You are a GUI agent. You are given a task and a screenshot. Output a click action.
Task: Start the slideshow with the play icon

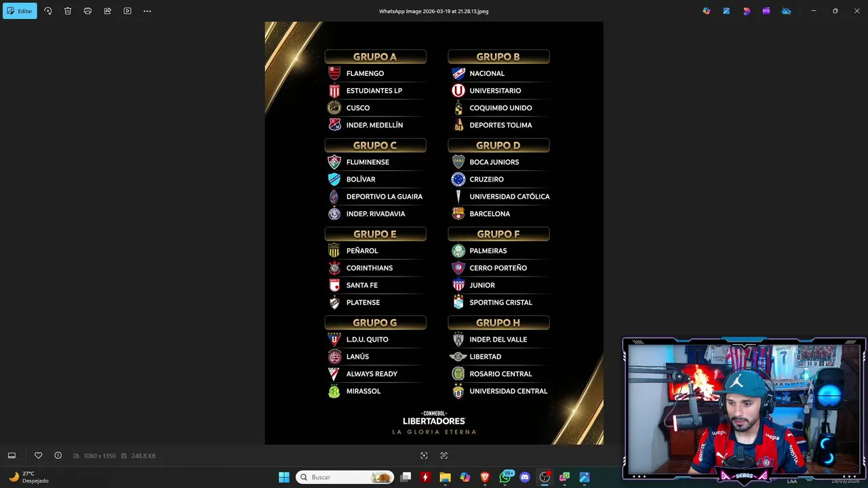tap(127, 11)
